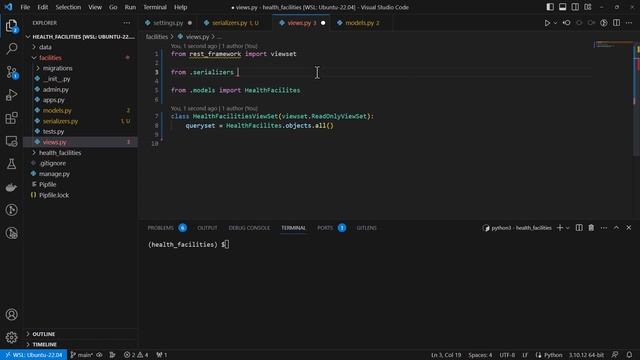640x360 pixels.
Task: Toggle the bottom panel layout
Action: (562, 7)
